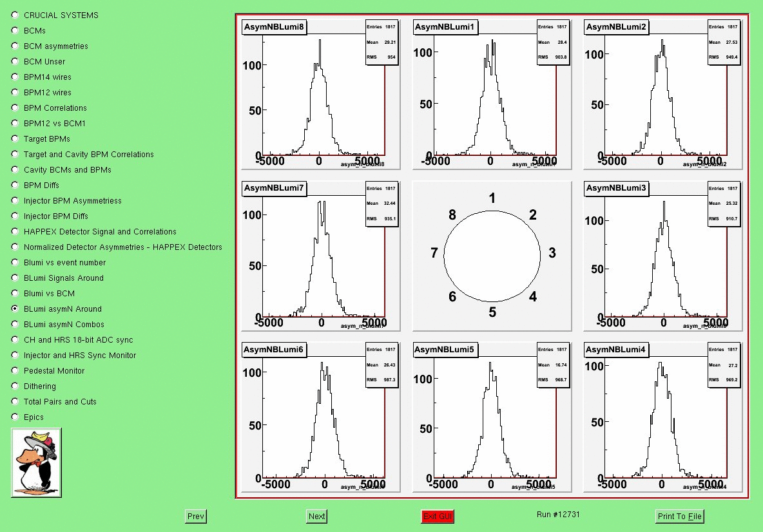Click the central circle detector layout diagram
Viewport: 763px width, 532px height.
point(492,256)
